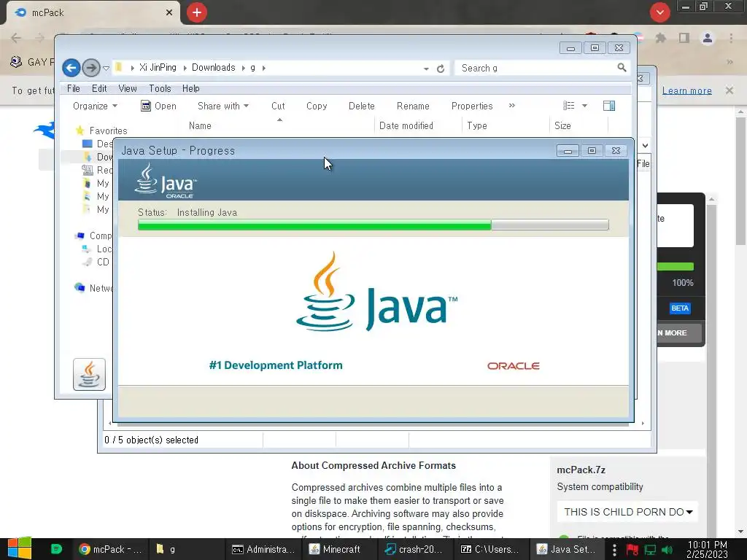The height and width of the screenshot is (560, 747).
Task: Close the mcPack browser tab
Action: point(169,12)
